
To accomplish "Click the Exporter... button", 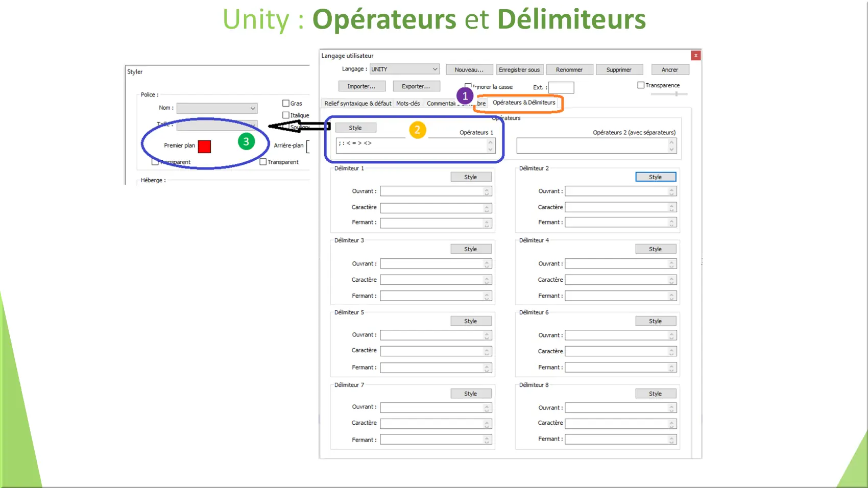I will [x=416, y=86].
